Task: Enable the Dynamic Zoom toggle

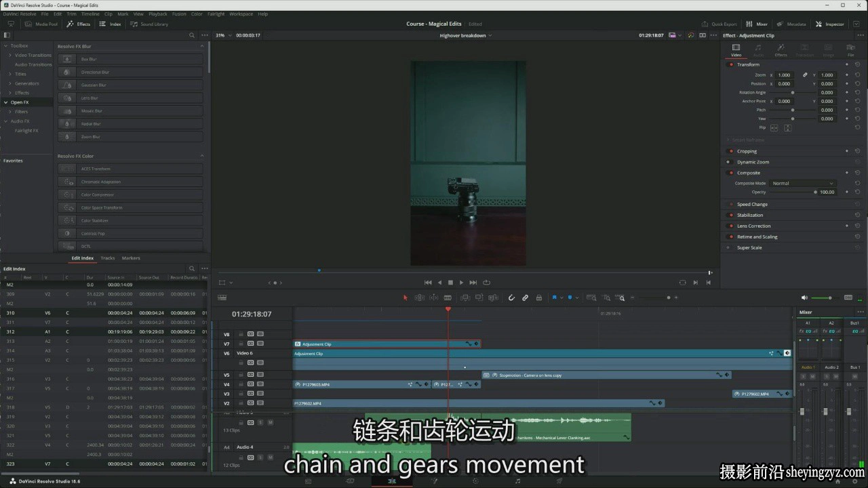Action: pyautogui.click(x=730, y=162)
